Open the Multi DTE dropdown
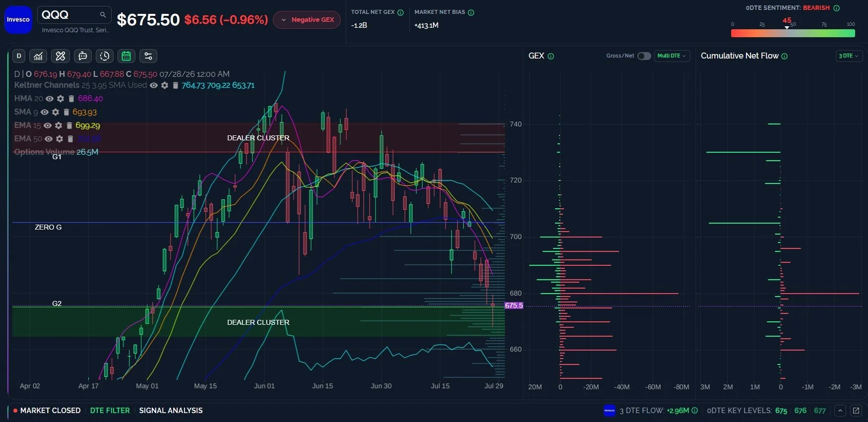Image resolution: width=868 pixels, height=422 pixels. (x=672, y=56)
